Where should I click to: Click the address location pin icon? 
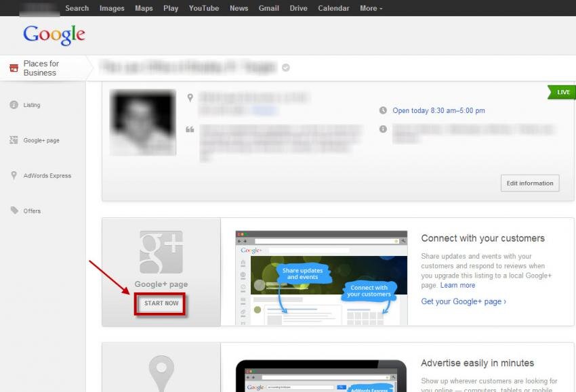tap(190, 98)
